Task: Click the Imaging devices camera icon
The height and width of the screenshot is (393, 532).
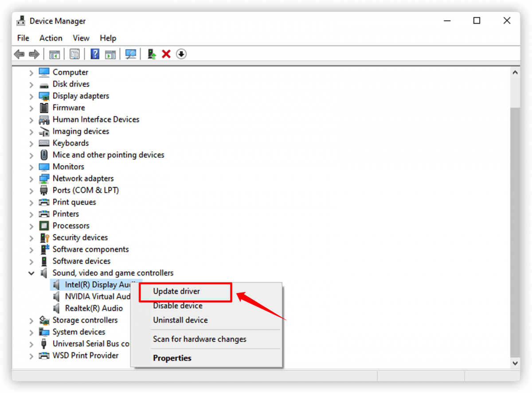Action: pyautogui.click(x=44, y=131)
